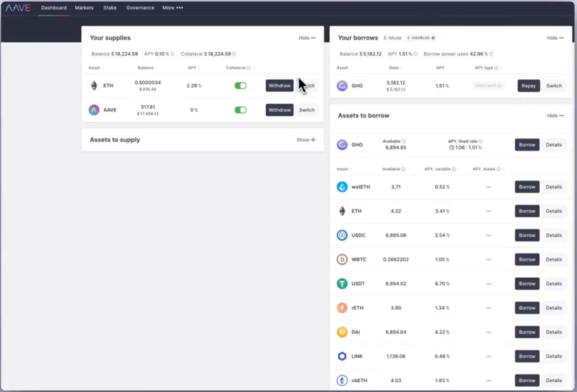This screenshot has width=577, height=392.
Task: Click the DAI token icon
Action: point(342,332)
